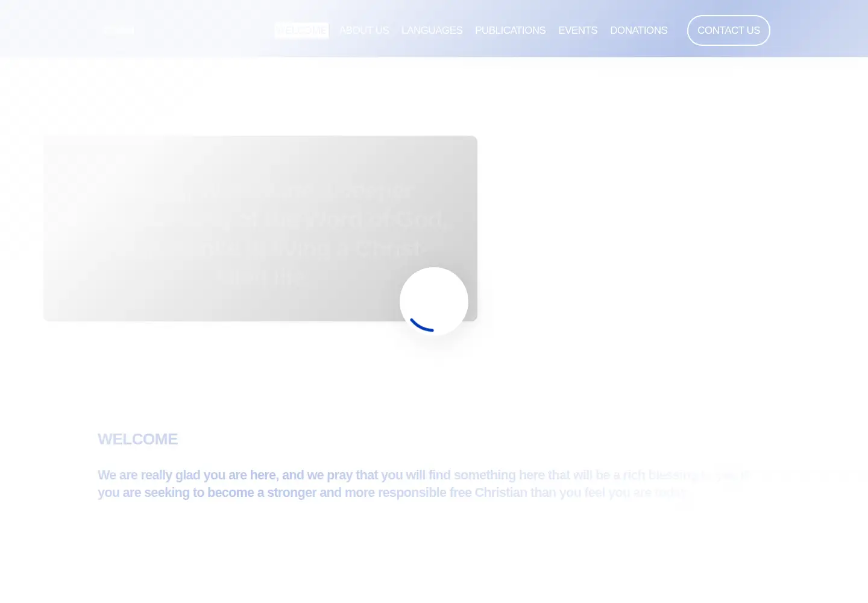Screen dimensions: 868x603
Task: Navigate to PUBLICATIONS
Action: point(511,30)
